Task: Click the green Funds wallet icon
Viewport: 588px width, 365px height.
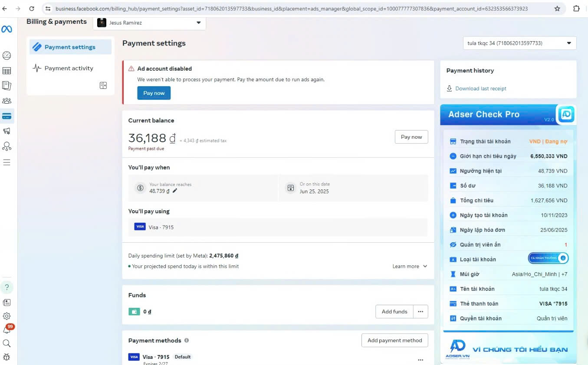Action: (x=134, y=311)
